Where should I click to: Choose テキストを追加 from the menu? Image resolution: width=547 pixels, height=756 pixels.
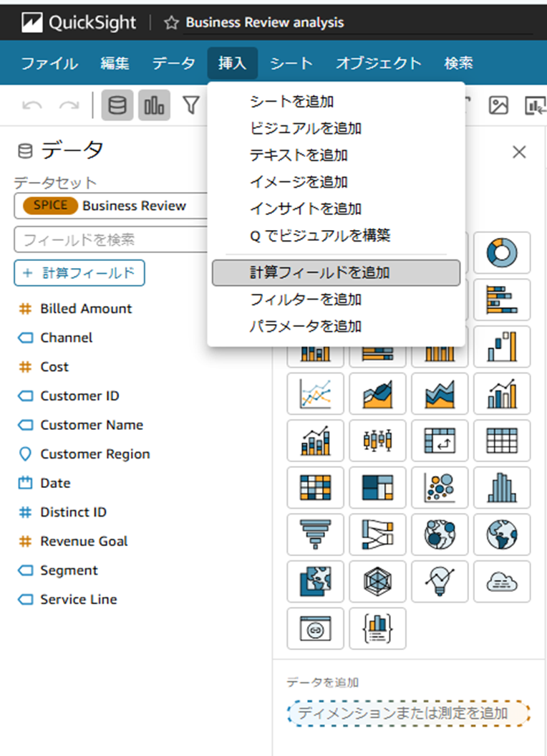pyautogui.click(x=336, y=155)
